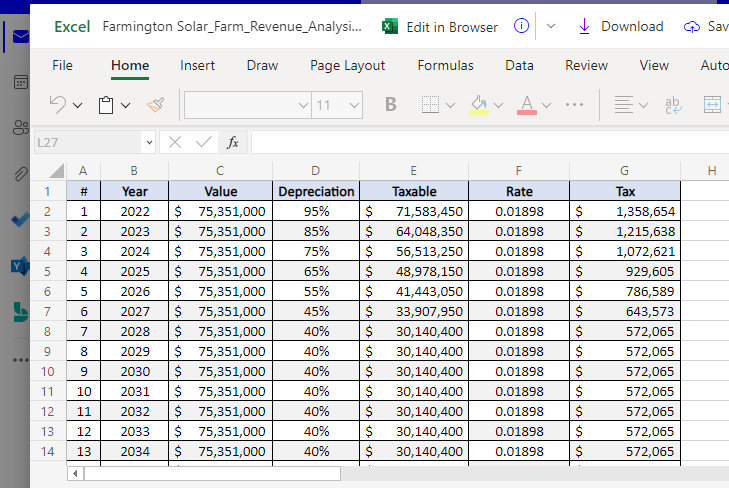Screen dimensions: 729x488
Task: Click the file info circle icon
Action: [521, 27]
